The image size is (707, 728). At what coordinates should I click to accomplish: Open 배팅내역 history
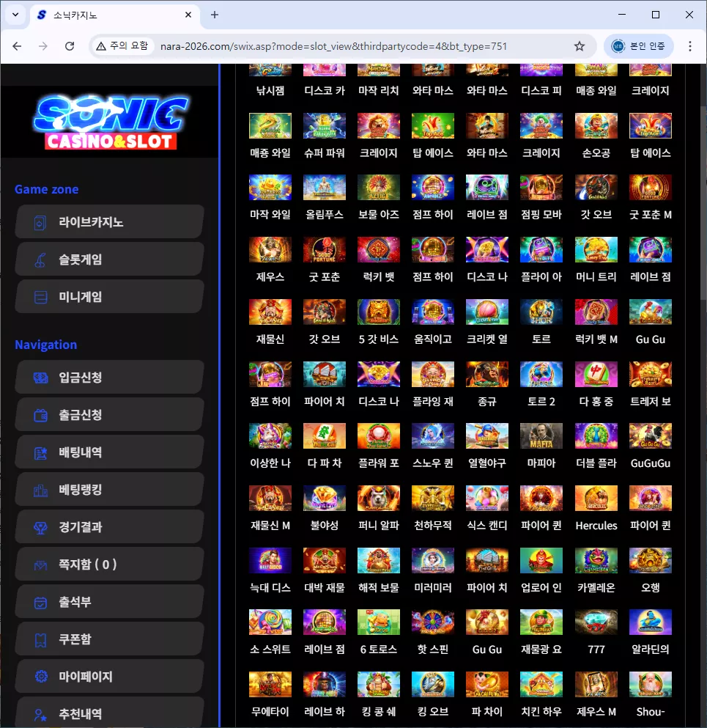tap(109, 452)
